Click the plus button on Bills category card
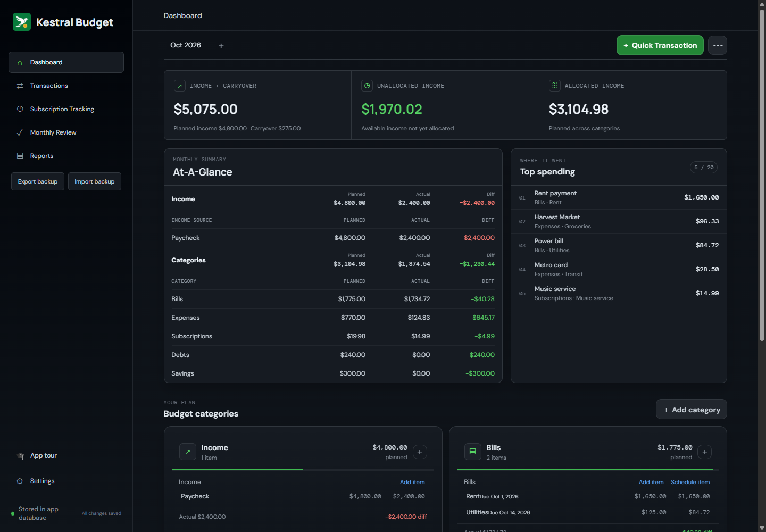 tap(705, 452)
